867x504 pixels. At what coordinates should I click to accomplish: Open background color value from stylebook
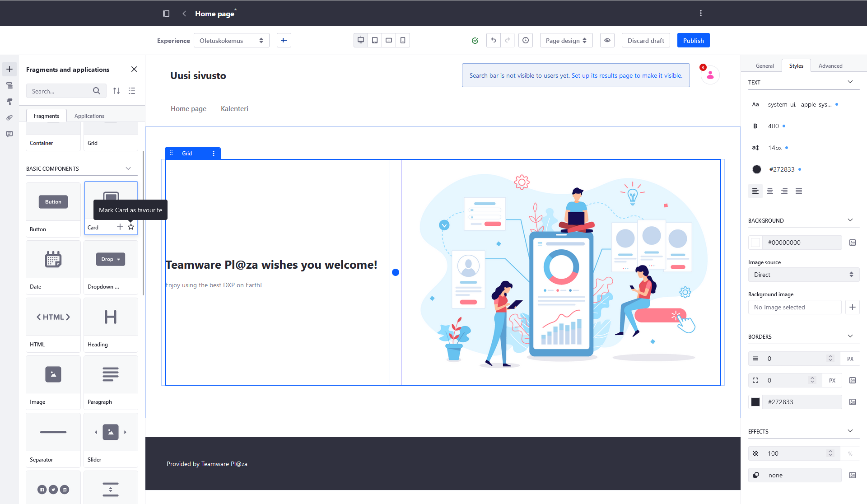coord(853,243)
